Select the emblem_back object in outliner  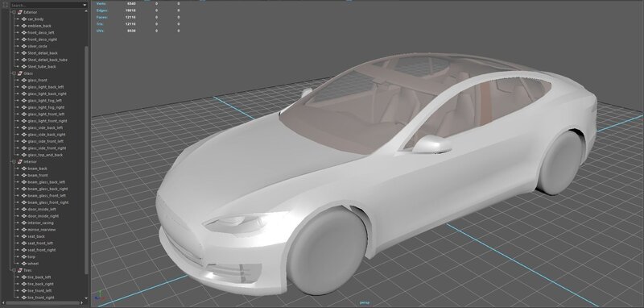click(39, 26)
